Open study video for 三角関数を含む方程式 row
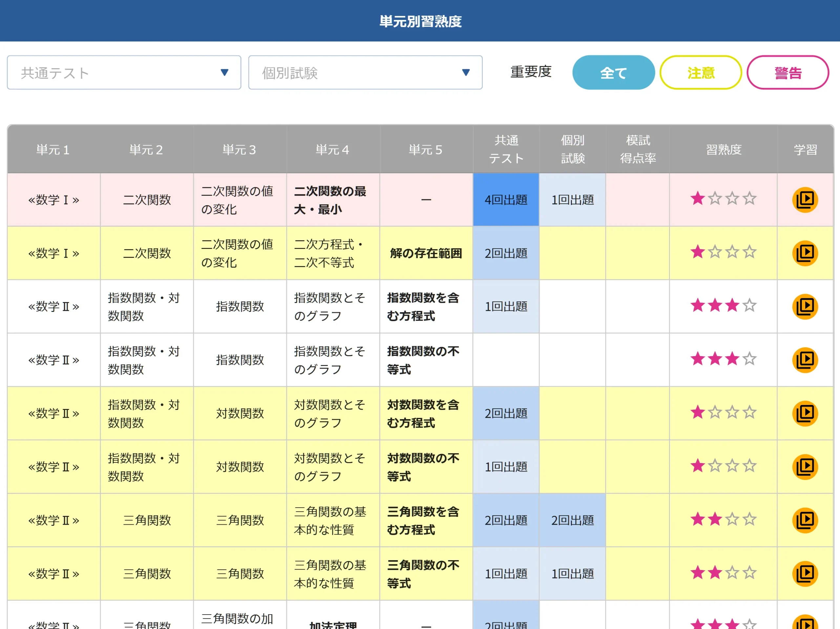840x629 pixels. [805, 520]
